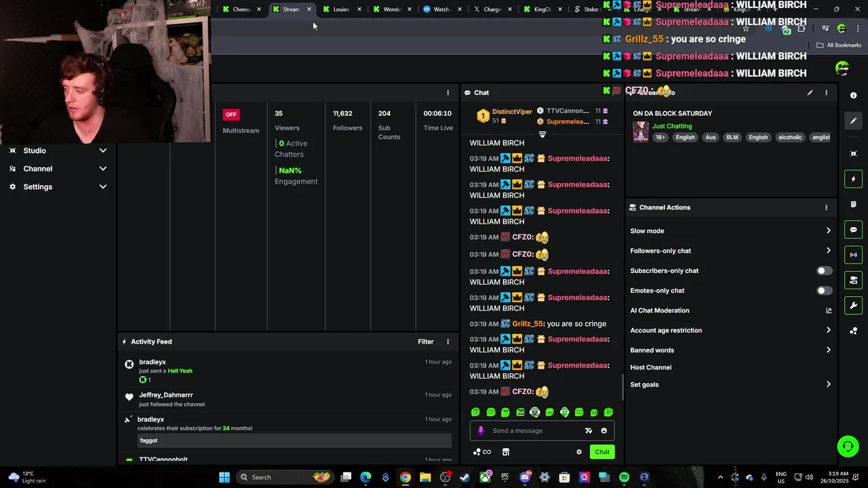
Task: Toggle the lightning bolt quick actions icon
Action: click(x=853, y=179)
